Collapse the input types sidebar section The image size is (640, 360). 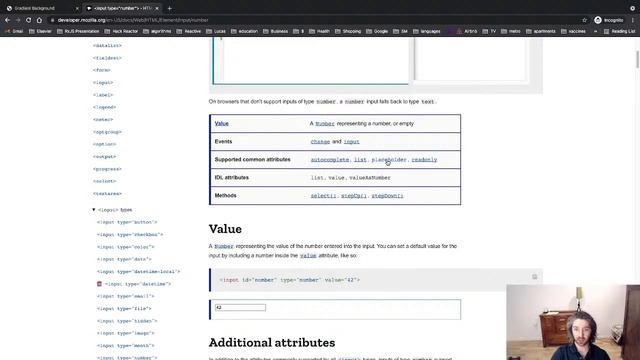[x=93, y=210]
